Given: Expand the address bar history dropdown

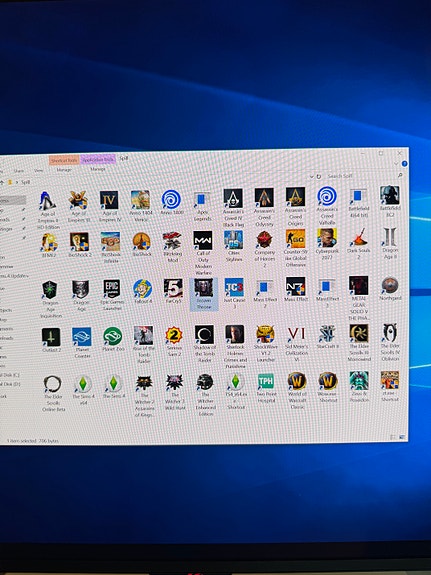Looking at the screenshot, I should coord(311,176).
